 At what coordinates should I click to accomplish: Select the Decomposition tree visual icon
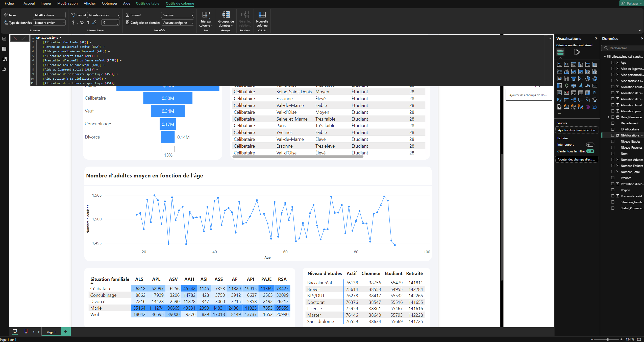574,100
